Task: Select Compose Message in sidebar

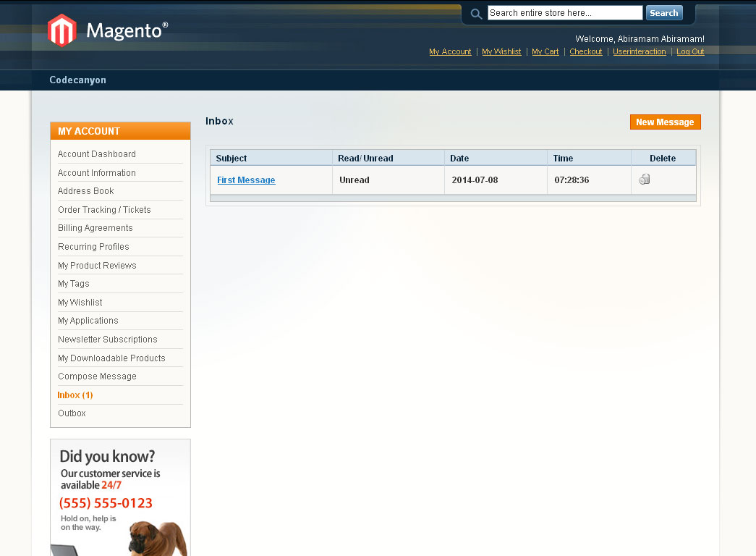Action: pos(97,376)
